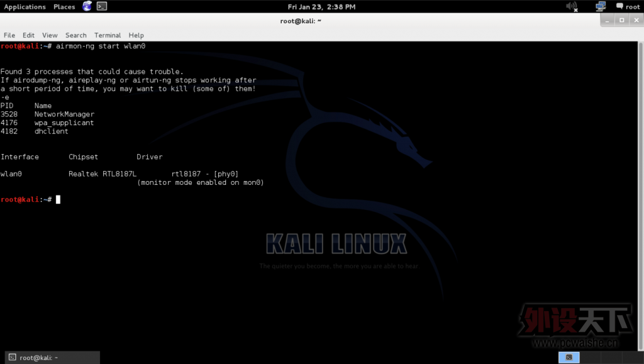The height and width of the screenshot is (364, 644).
Task: Click the 'Realtek RTL8187L' chipset text
Action: 103,174
